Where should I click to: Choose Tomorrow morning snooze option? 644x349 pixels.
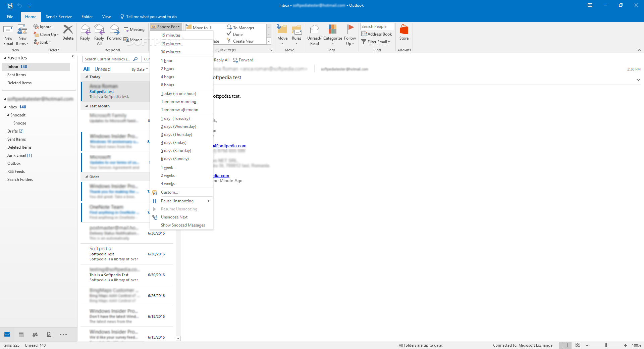click(x=181, y=102)
